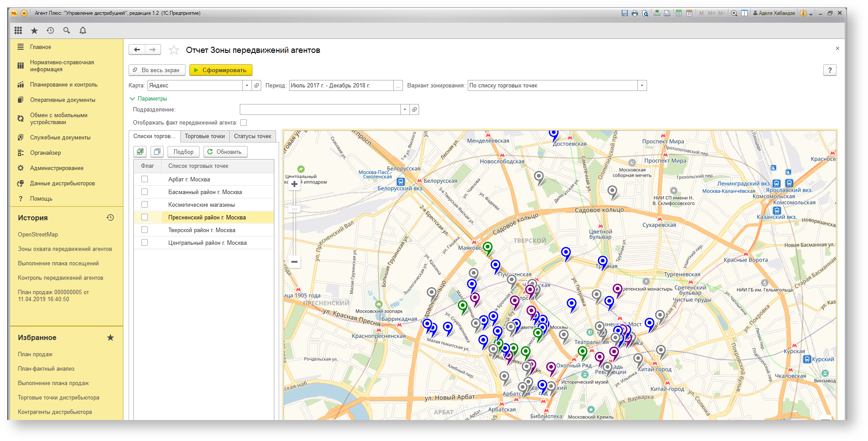Switch to Списки торговых точек tab
868x441 pixels.
154,136
